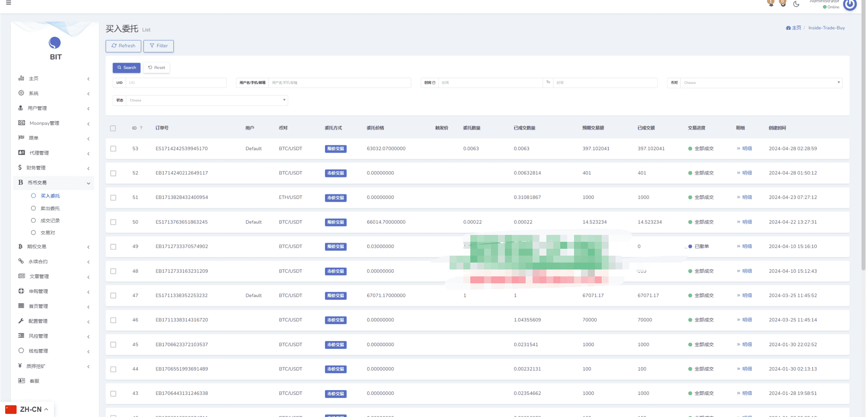The width and height of the screenshot is (868, 417).
Task: Open the 币对 Choose dropdown
Action: tap(761, 83)
